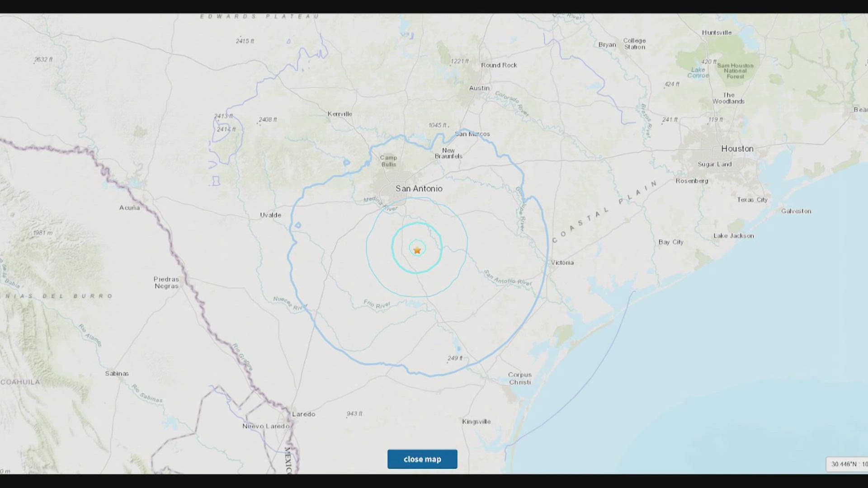Click the Rosenberg label
Viewport: 868px width, 488px height.
tap(692, 181)
